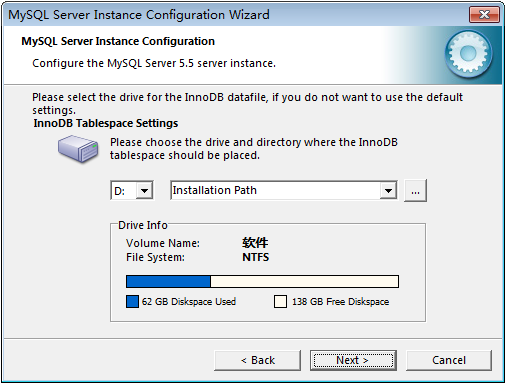Click the '62 GB Diskspace Used' label
This screenshot has height=384, width=506.
189,302
